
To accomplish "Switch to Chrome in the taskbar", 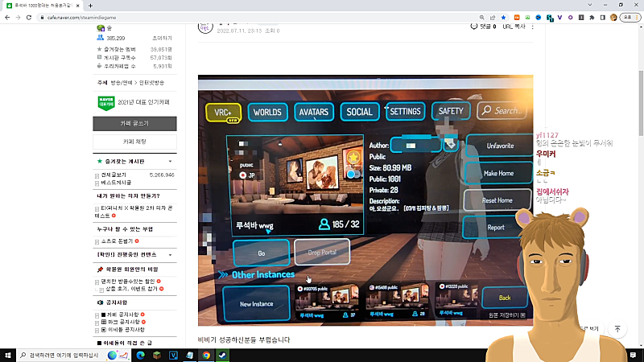I will point(206,356).
